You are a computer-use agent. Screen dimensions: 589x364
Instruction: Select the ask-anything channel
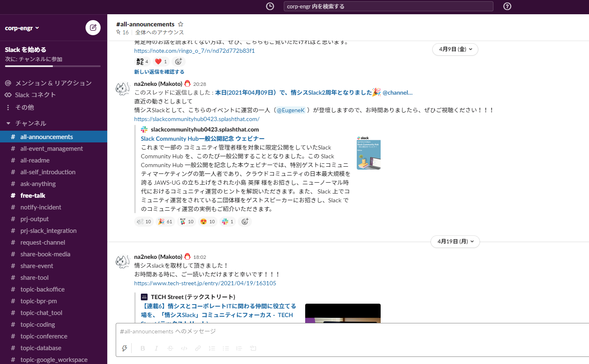(x=54, y=183)
